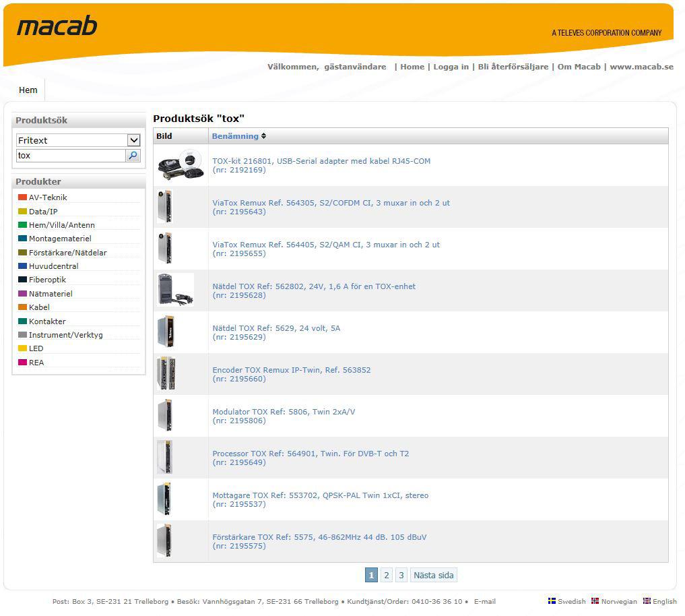
Task: Open Montagemateriel category
Action: 60,239
